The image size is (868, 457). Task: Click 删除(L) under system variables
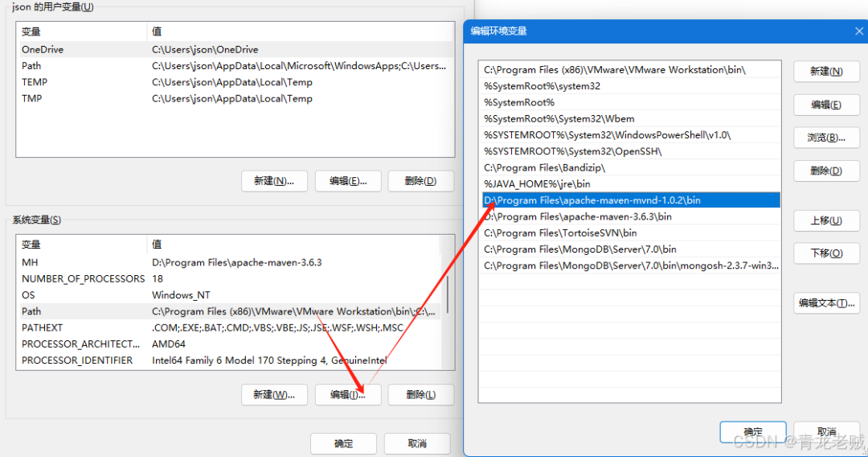tap(420, 395)
